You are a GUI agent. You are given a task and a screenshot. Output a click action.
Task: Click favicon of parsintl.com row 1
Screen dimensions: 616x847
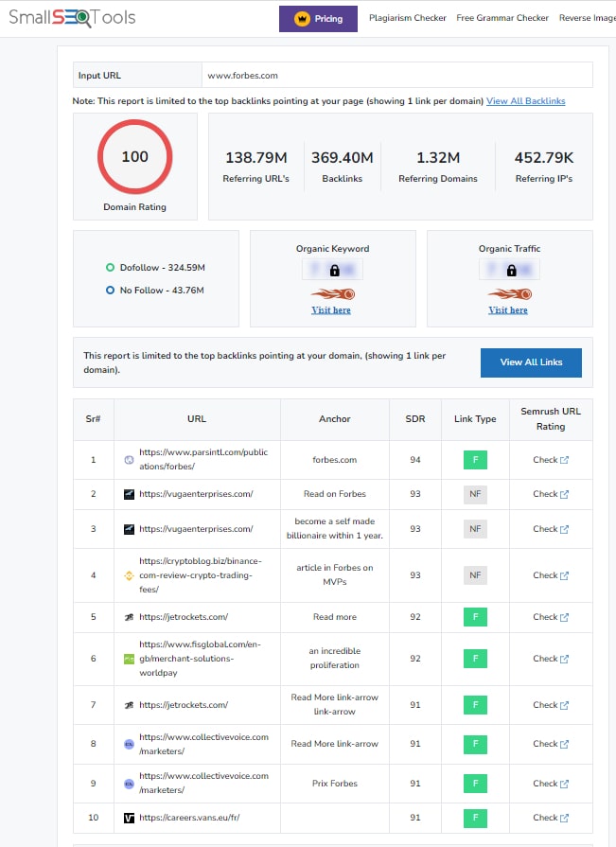(x=129, y=460)
